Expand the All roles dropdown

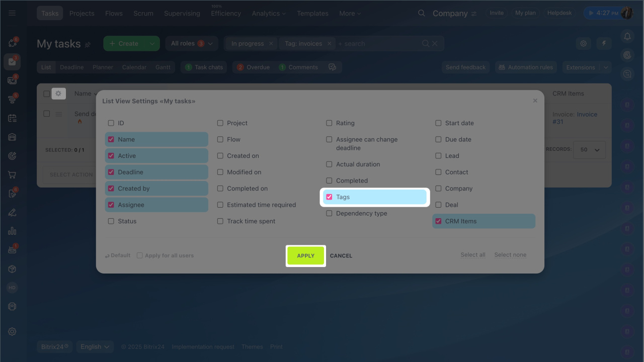(x=192, y=44)
